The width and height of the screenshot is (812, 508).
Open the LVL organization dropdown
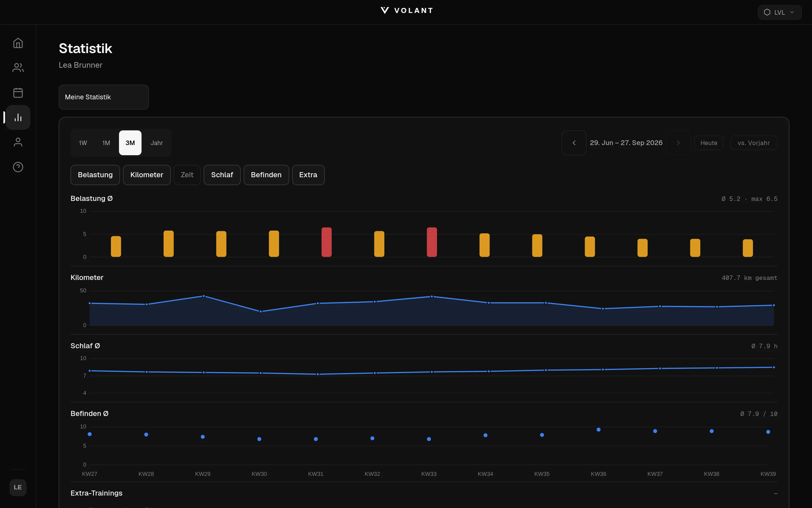pyautogui.click(x=780, y=12)
